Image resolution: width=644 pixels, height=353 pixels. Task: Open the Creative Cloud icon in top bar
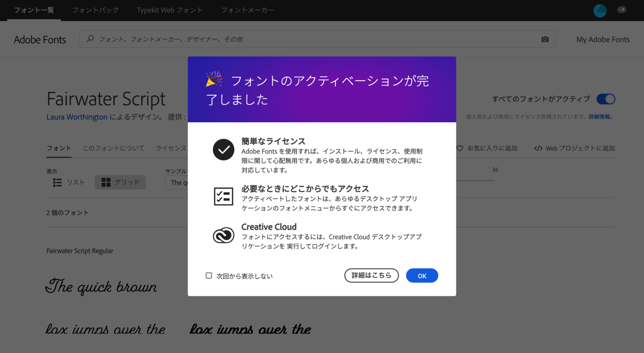(621, 10)
